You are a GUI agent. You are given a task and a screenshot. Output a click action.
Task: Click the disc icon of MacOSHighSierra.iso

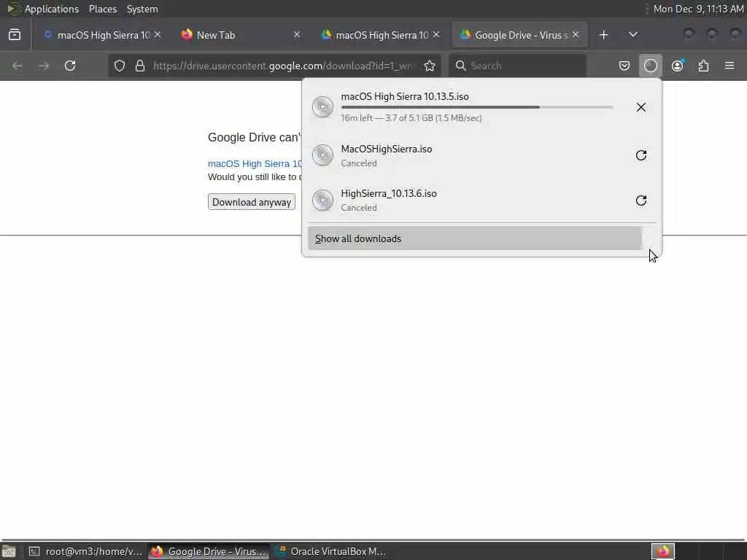tap(322, 155)
